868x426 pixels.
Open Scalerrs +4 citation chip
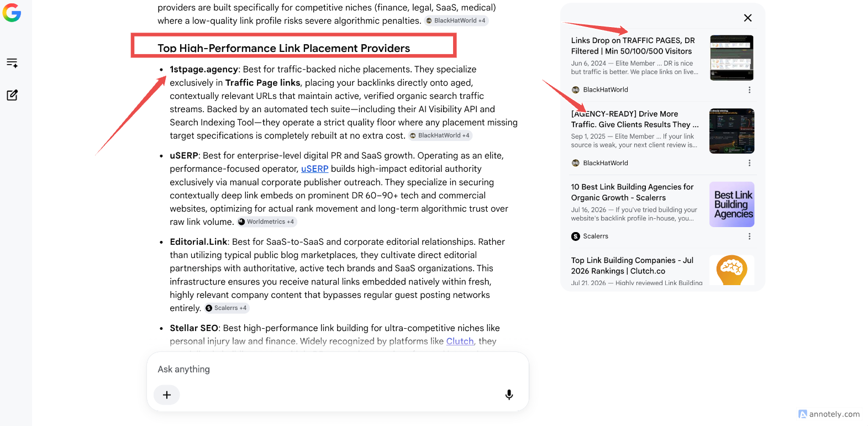(x=227, y=308)
